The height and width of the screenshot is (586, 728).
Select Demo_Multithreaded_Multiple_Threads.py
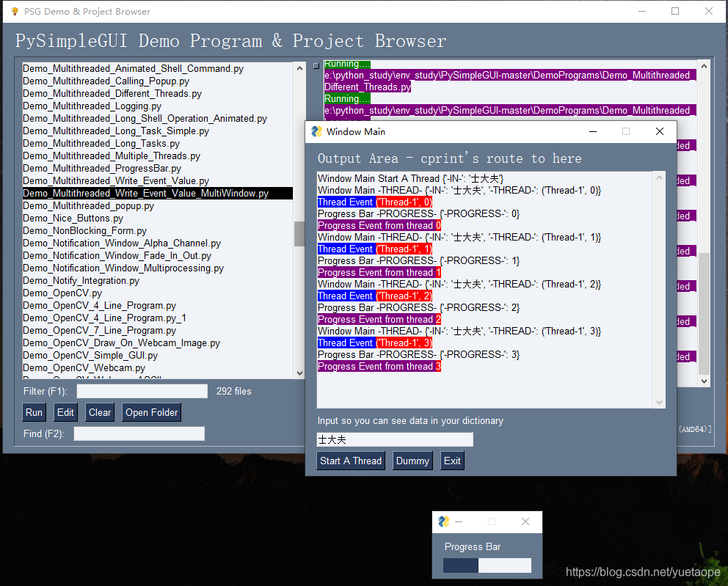[157, 156]
